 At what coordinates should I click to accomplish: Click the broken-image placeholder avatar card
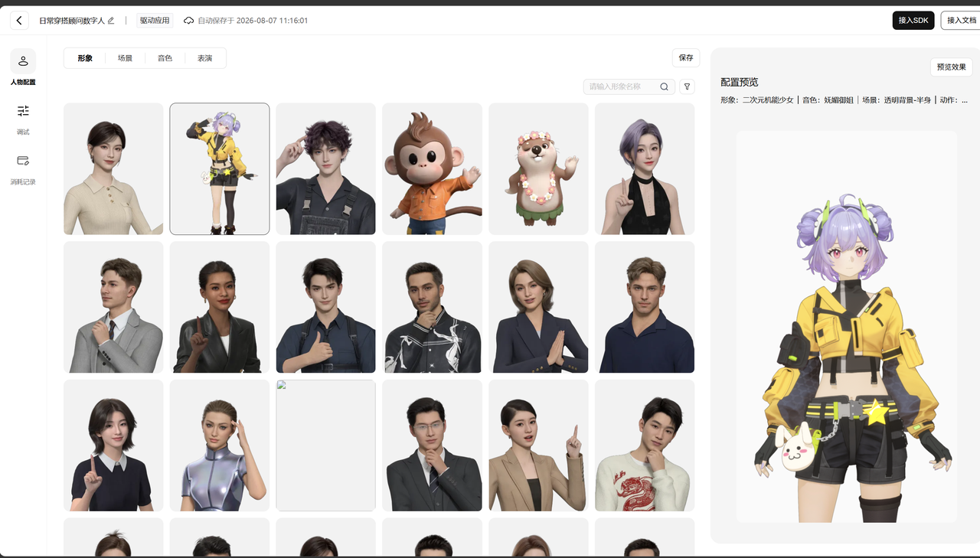326,445
